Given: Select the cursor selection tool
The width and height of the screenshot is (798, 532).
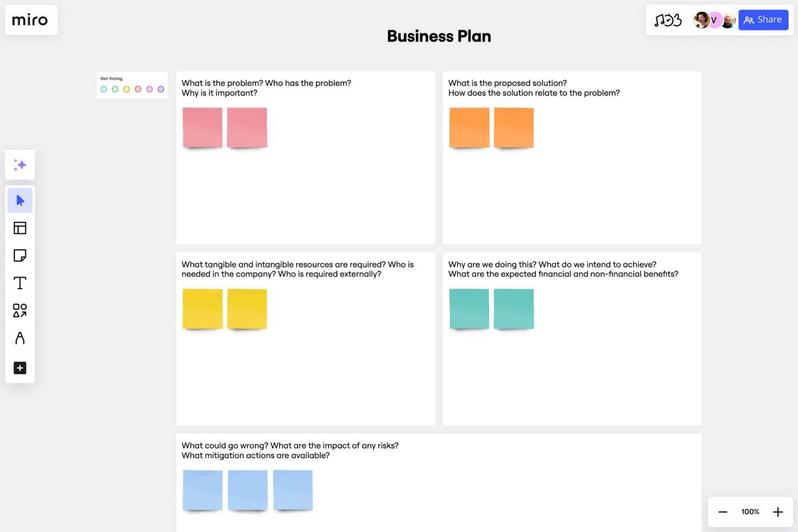Looking at the screenshot, I should click(x=20, y=200).
